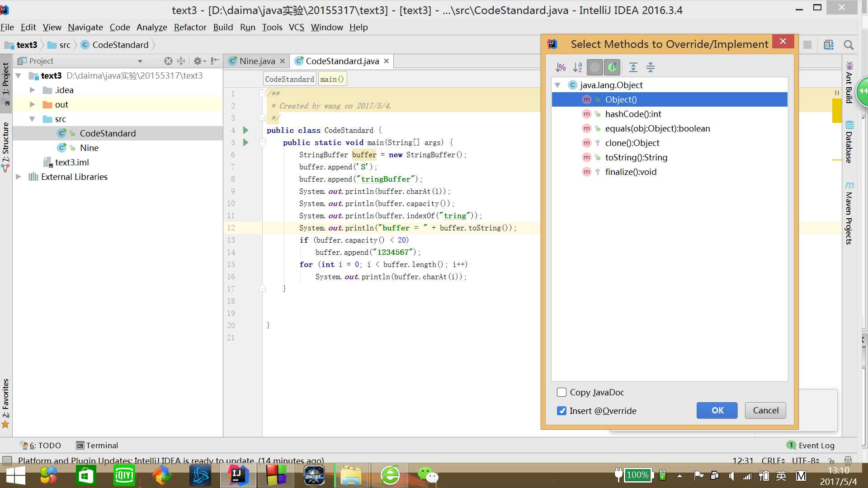Fold the header comment block

[262, 94]
